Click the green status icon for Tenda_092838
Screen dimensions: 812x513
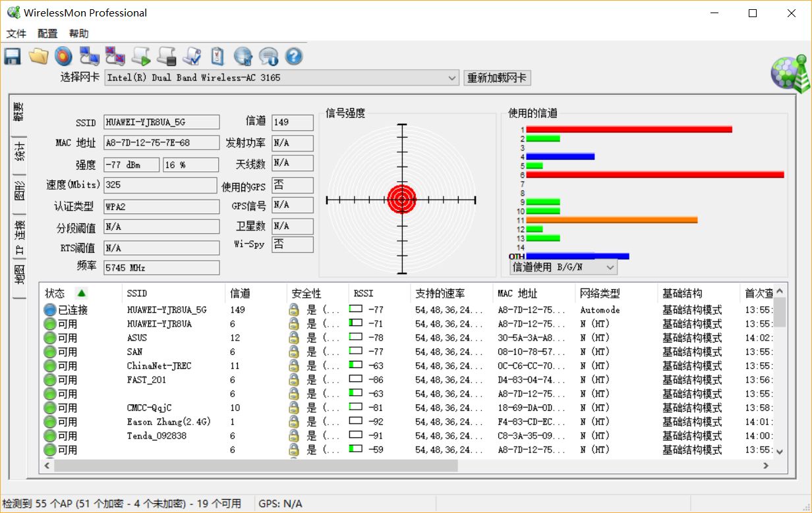50,435
